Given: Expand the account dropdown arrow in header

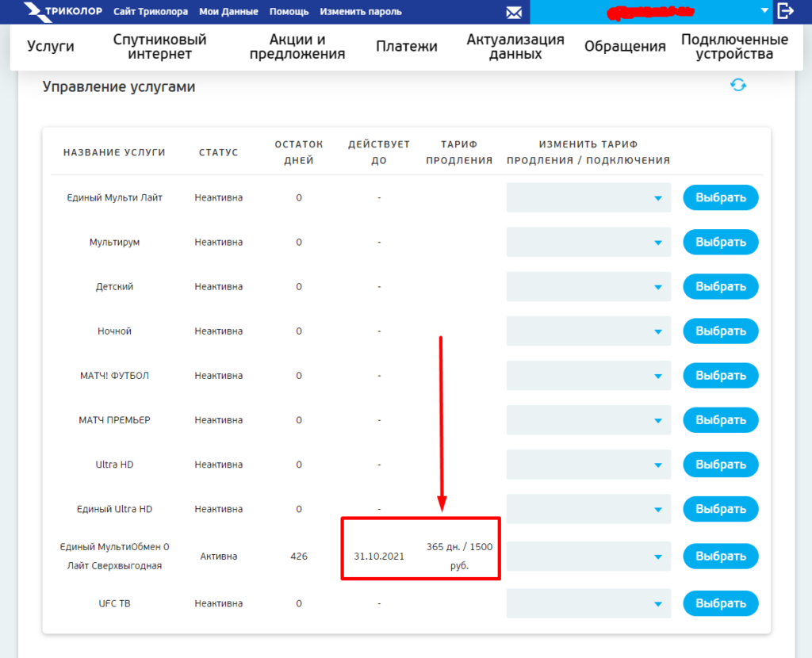Looking at the screenshot, I should click(764, 10).
